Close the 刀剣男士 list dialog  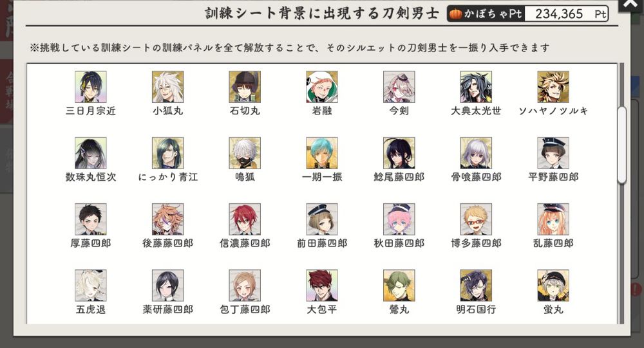[631, 4]
